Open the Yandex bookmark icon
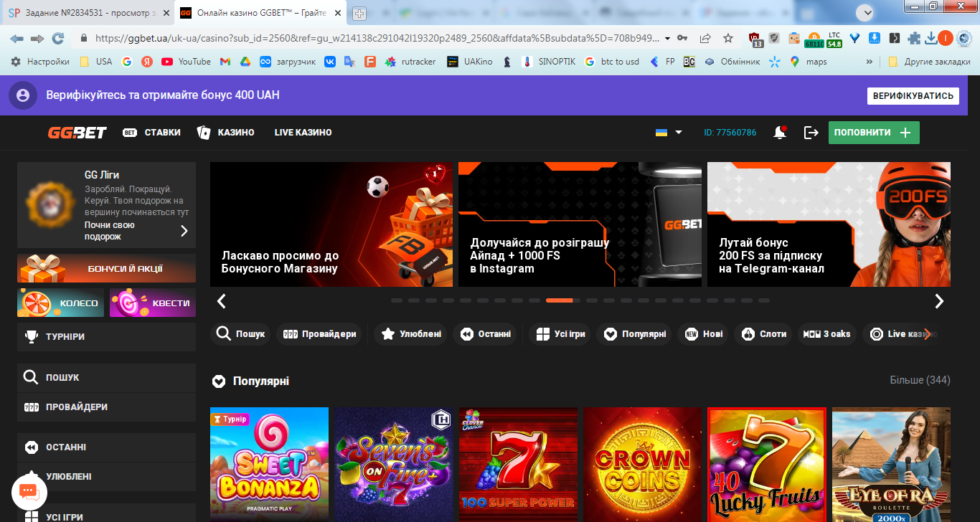980x522 pixels. pyautogui.click(x=147, y=62)
